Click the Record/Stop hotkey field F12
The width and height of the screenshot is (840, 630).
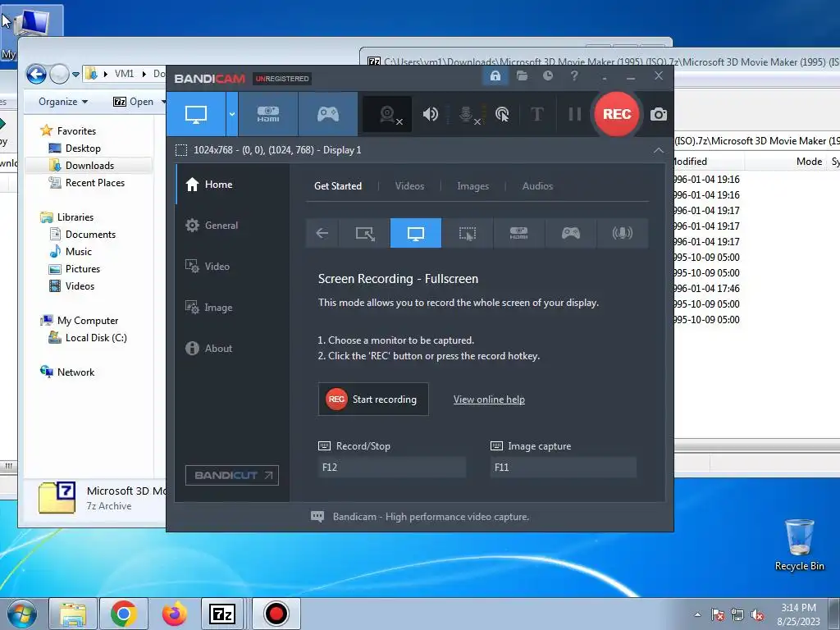click(391, 467)
